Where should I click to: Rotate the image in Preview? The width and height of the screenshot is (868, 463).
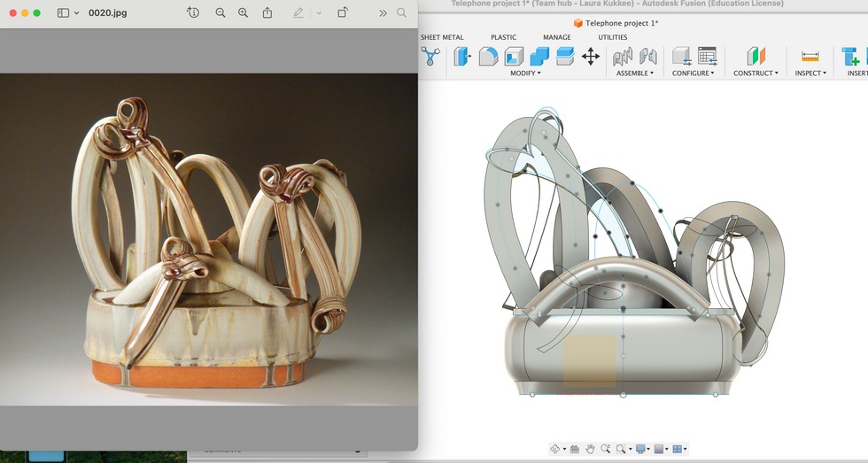pyautogui.click(x=343, y=12)
